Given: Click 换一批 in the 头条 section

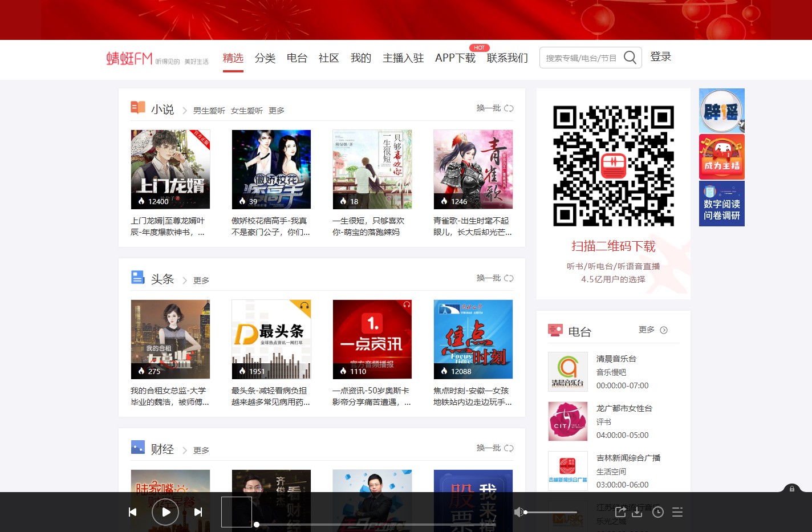Looking at the screenshot, I should coord(489,278).
